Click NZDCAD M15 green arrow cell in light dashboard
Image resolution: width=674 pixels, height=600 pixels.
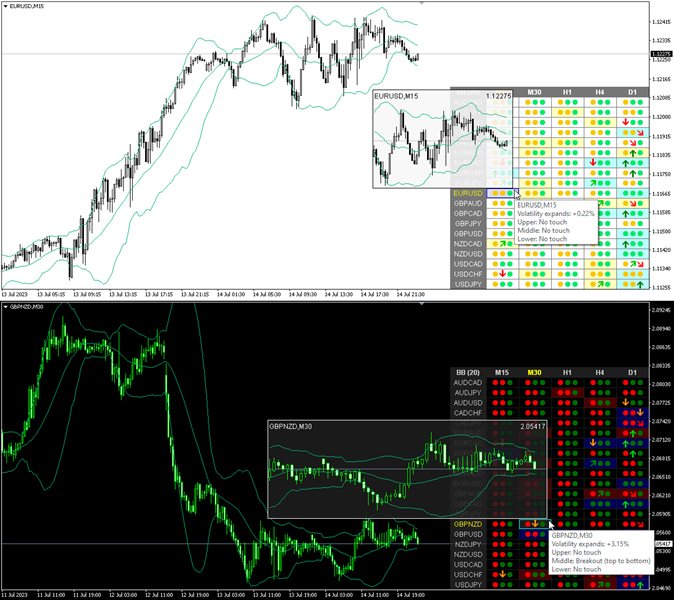tap(502, 244)
